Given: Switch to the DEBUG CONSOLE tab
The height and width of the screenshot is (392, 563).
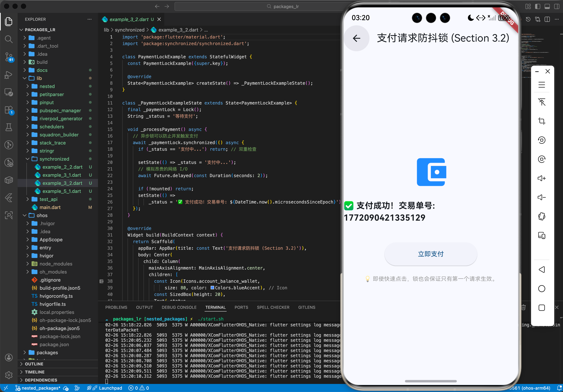Looking at the screenshot, I should [179, 307].
